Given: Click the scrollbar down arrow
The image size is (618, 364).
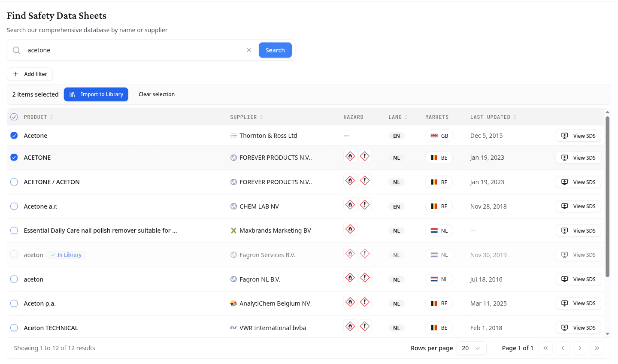Looking at the screenshot, I should 607,334.
